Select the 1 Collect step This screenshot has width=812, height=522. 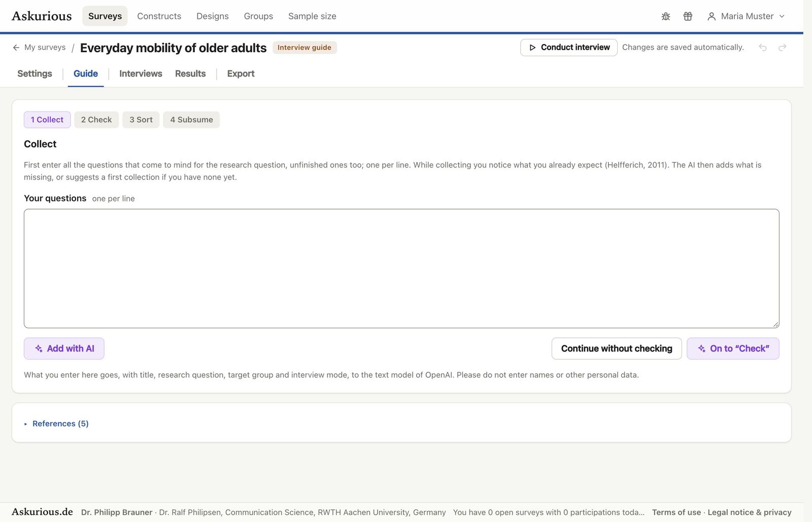click(x=47, y=120)
